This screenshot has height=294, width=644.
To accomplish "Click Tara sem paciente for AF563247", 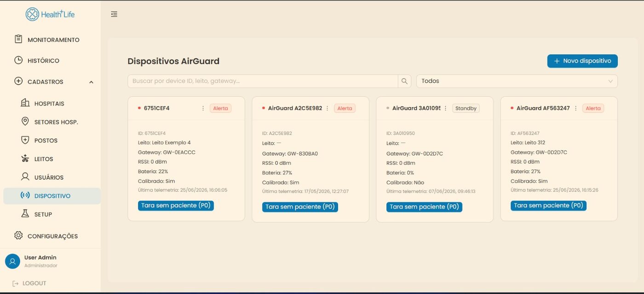I will (x=548, y=205).
